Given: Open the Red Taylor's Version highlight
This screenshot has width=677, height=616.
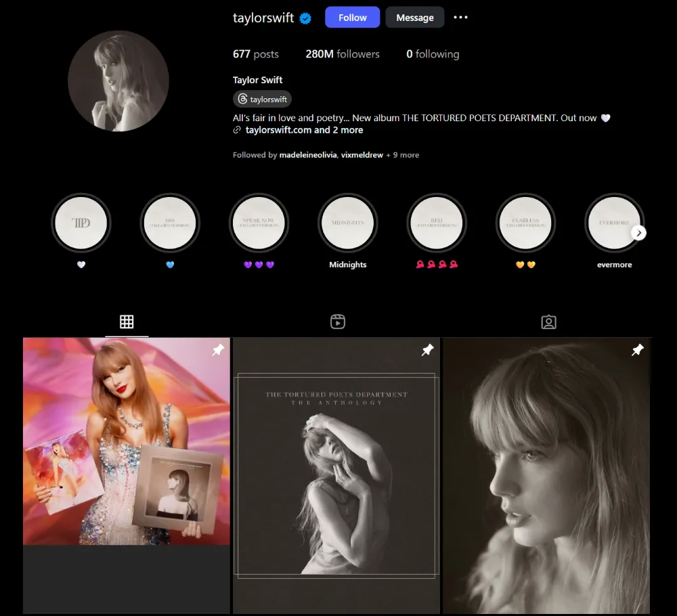Looking at the screenshot, I should pos(437,223).
